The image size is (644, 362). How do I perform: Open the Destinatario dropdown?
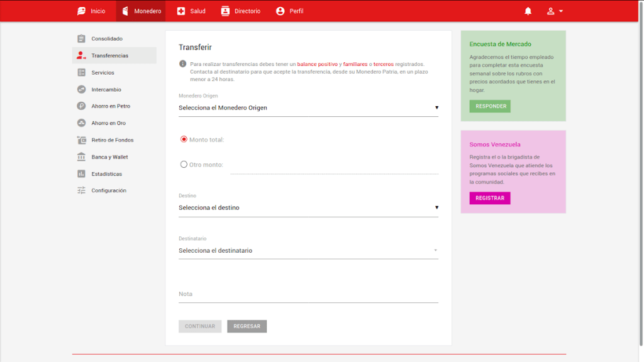308,251
